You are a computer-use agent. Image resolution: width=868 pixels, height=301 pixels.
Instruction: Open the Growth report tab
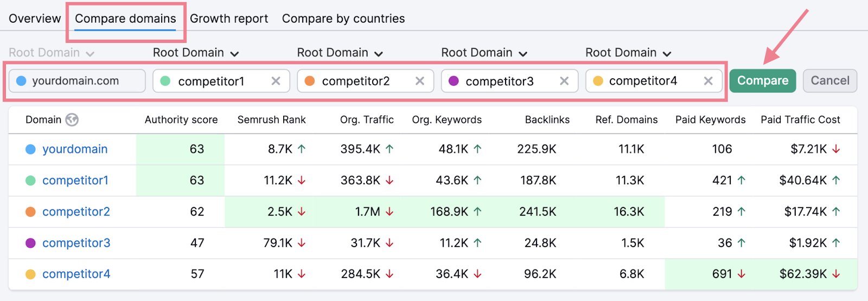(228, 18)
